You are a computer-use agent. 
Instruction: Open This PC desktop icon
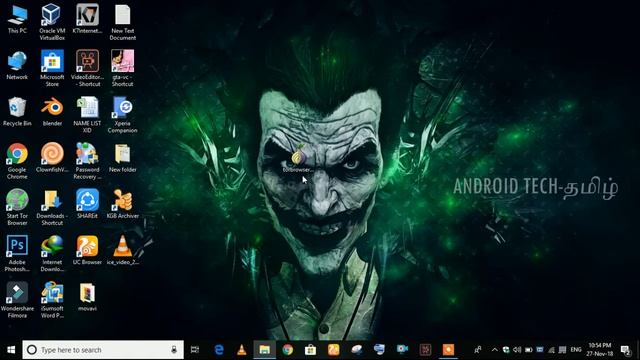[17, 19]
